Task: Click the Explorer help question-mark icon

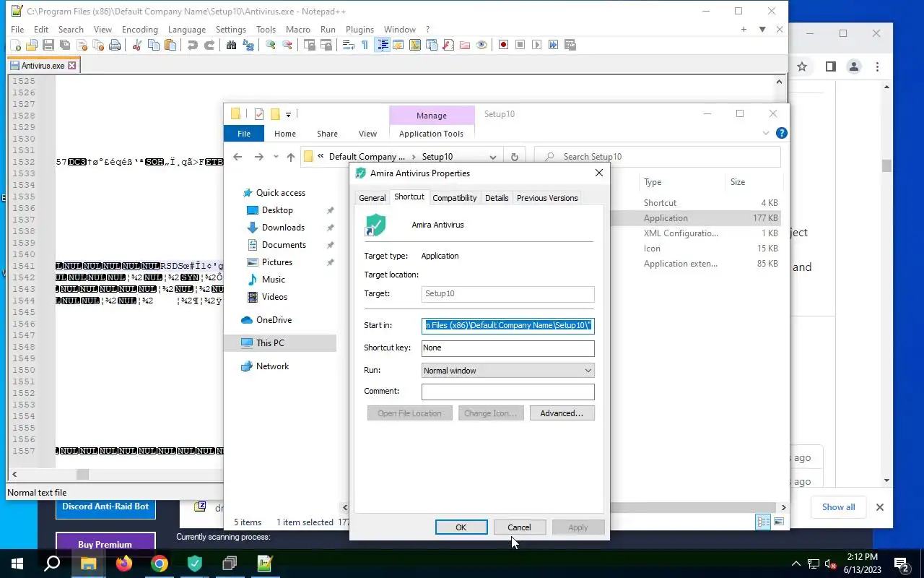Action: pyautogui.click(x=781, y=134)
